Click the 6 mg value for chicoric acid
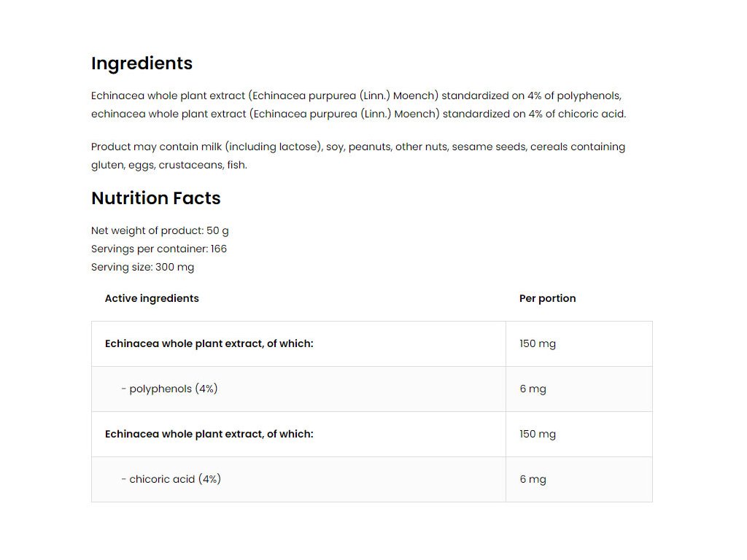This screenshot has width=747, height=560. point(533,480)
